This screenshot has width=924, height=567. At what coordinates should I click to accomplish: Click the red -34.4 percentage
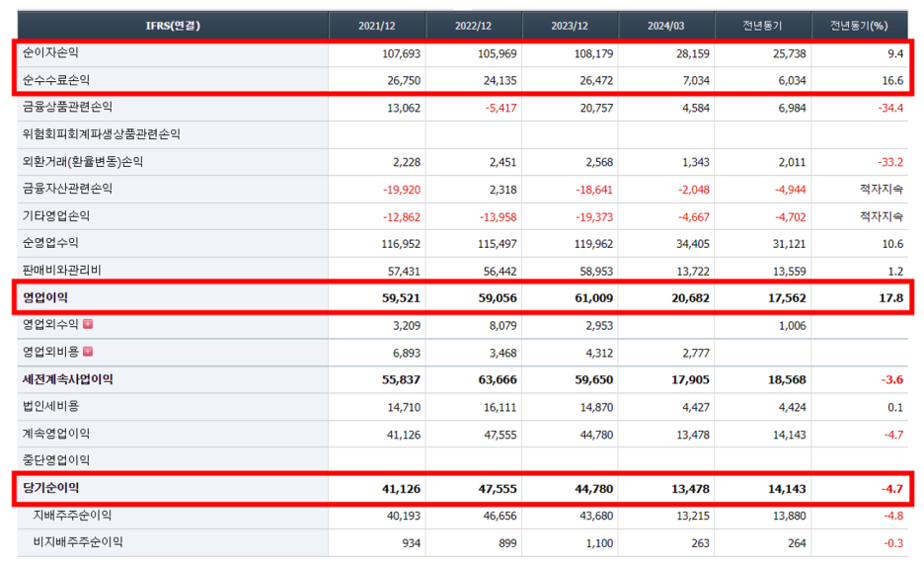tap(891, 108)
